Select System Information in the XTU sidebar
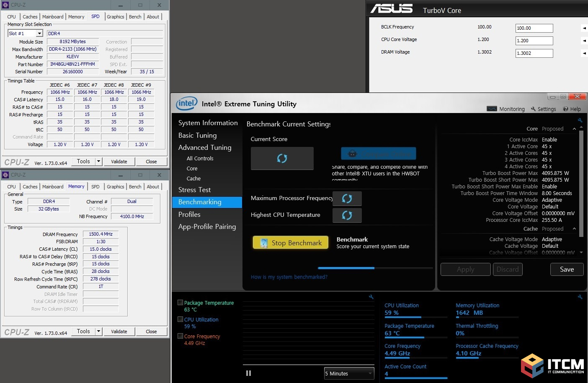 pos(208,123)
